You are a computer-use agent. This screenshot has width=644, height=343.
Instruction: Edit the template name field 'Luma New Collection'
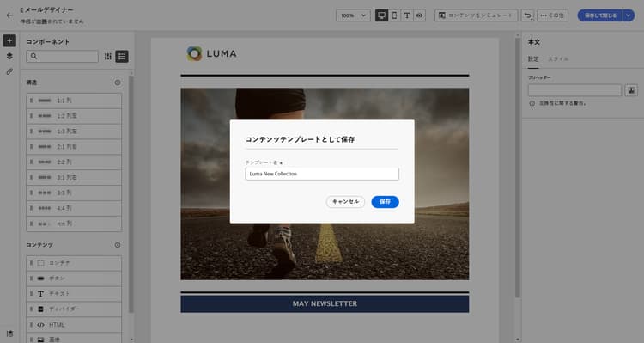coord(322,174)
